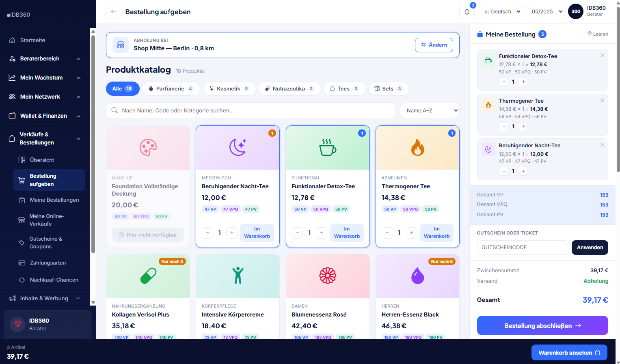Click the Blumenessenz Rosé flower thumbnail

point(328,276)
